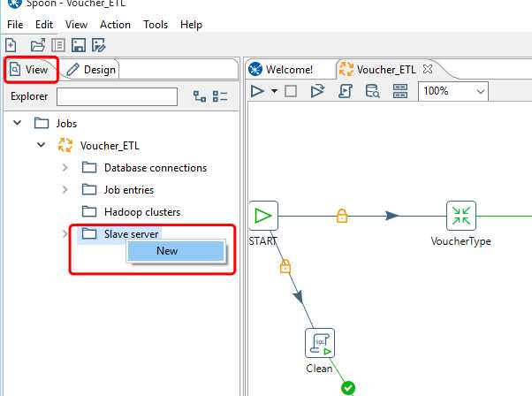Click the Get SQL icon in the job toolbar
Viewport: 532px width, 396px height.
coord(345,91)
